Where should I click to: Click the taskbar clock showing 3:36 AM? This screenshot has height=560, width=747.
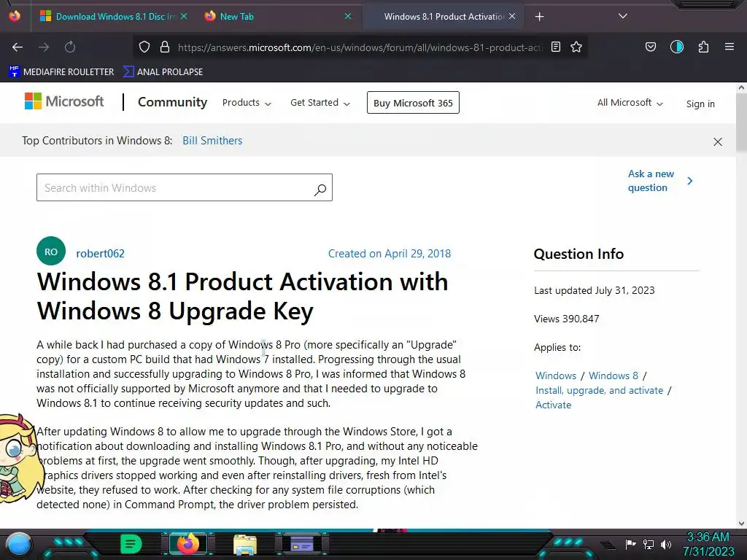(x=708, y=544)
